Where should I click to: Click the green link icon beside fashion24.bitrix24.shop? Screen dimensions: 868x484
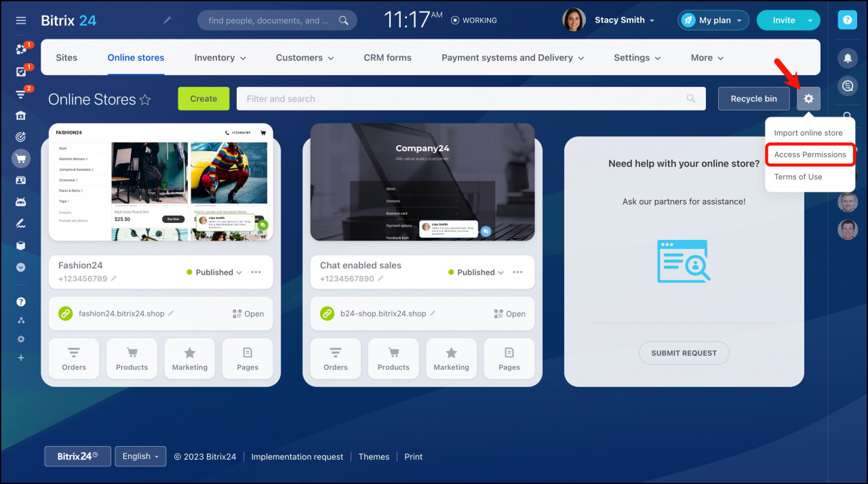click(66, 313)
